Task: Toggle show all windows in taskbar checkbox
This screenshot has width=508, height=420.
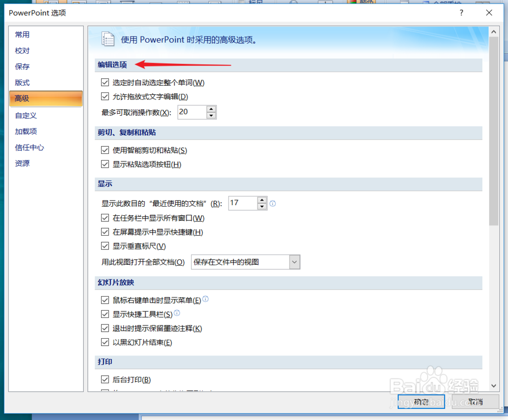Action: click(x=105, y=218)
